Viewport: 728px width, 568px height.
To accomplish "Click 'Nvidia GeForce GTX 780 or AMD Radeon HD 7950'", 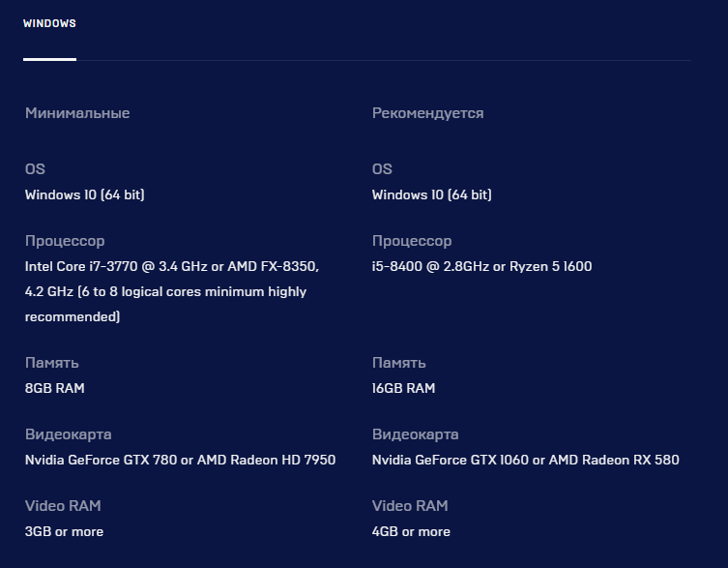I will coord(180,460).
